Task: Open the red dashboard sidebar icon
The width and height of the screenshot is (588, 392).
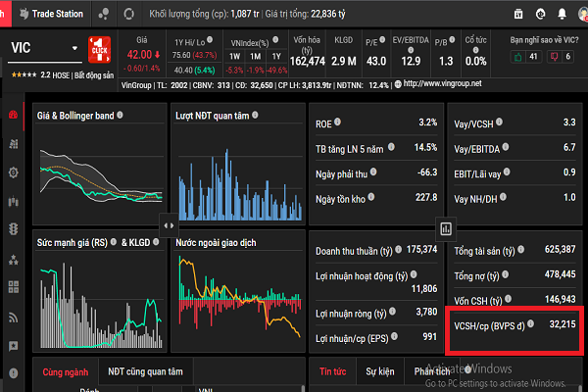Action: tap(13, 115)
